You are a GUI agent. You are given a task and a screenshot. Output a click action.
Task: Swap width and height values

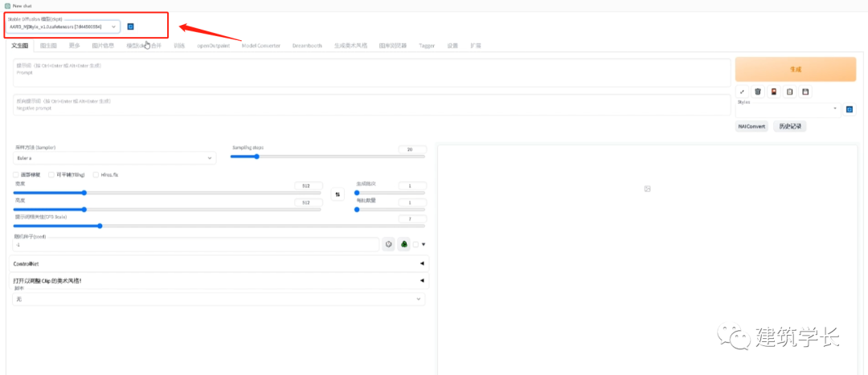(x=338, y=194)
